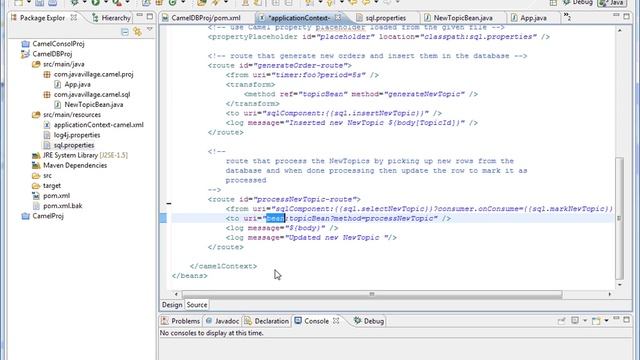
Task: Open the Javadoc tab
Action: [x=222, y=321]
